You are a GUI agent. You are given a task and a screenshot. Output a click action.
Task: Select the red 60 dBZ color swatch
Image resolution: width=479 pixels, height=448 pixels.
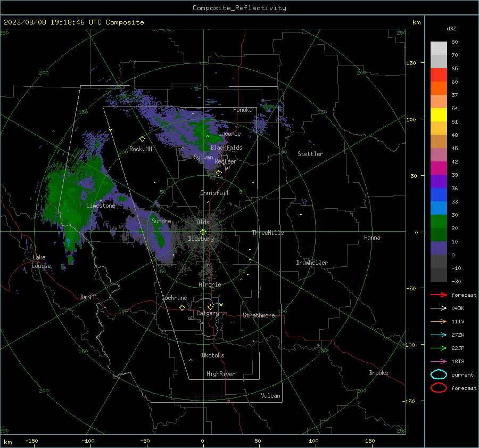(x=439, y=75)
